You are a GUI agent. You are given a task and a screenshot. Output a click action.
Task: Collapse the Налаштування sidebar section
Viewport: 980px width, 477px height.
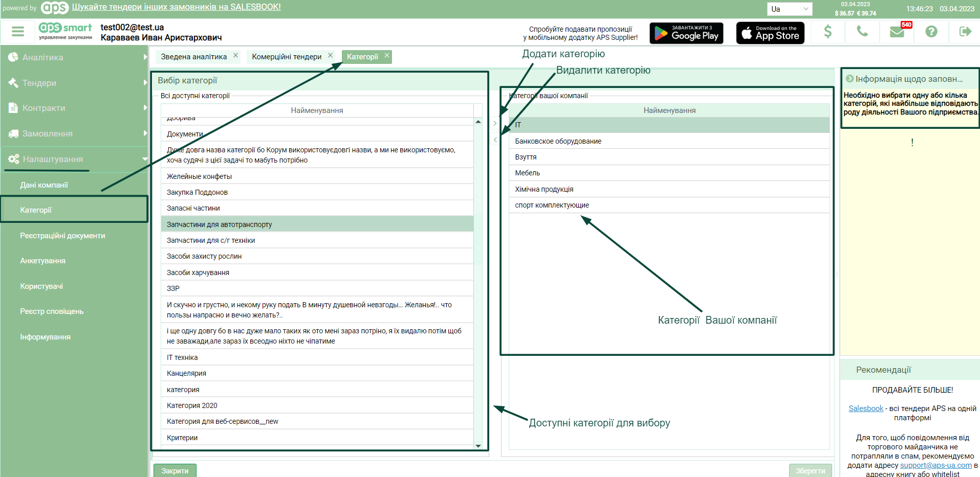[74, 159]
